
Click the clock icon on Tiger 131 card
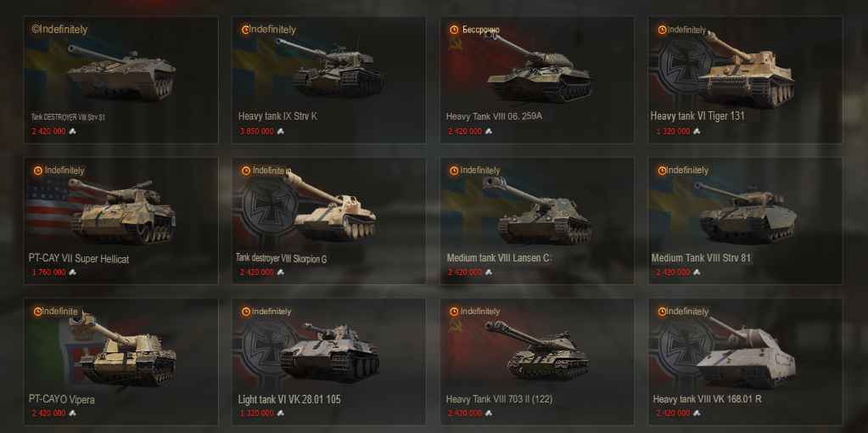662,30
